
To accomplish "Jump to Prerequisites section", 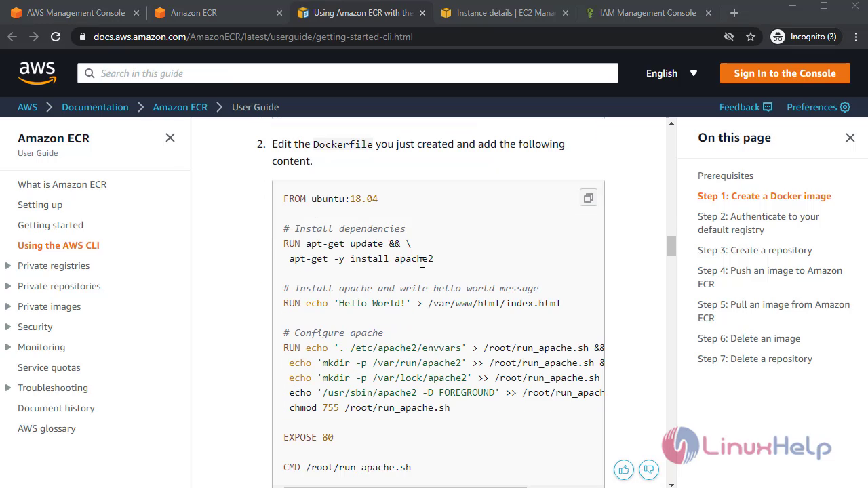I will [x=726, y=176].
